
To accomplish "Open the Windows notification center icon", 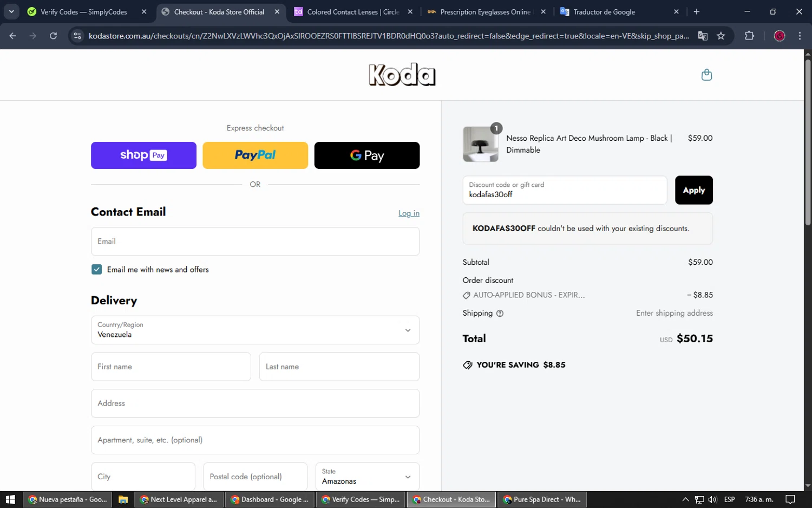I will pos(790,499).
